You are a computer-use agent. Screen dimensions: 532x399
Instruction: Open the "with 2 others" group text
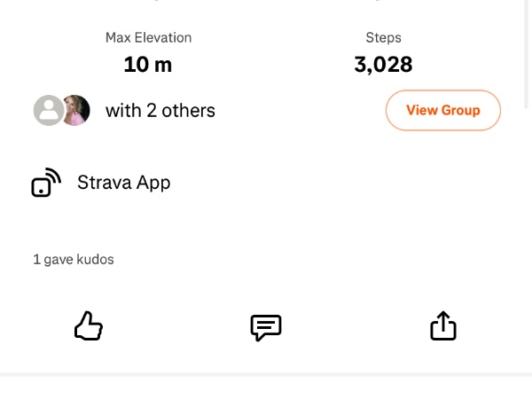[160, 111]
